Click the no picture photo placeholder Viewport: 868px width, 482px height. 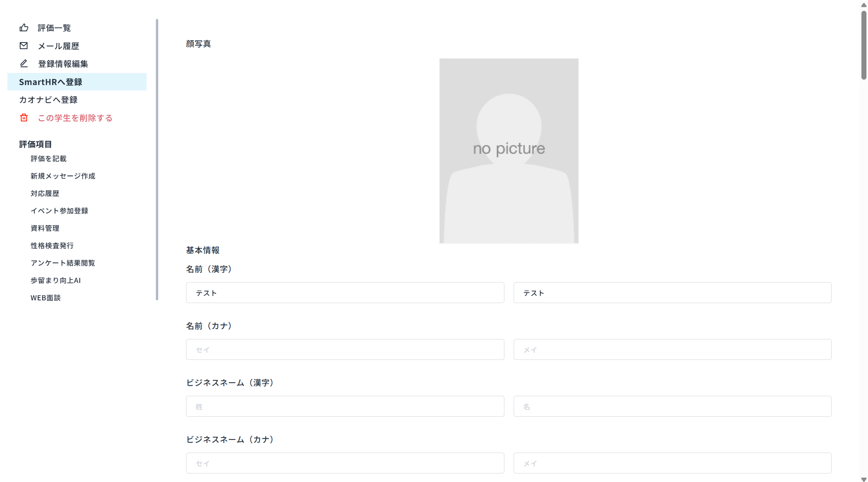(x=508, y=151)
